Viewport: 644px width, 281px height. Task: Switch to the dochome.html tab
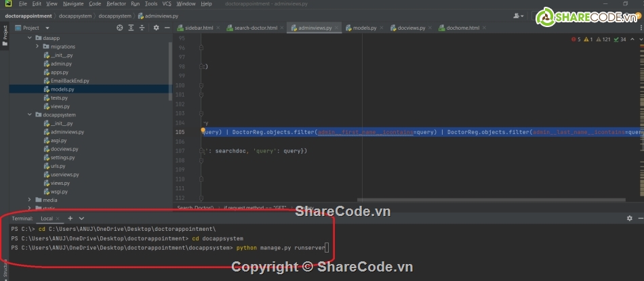(462, 28)
